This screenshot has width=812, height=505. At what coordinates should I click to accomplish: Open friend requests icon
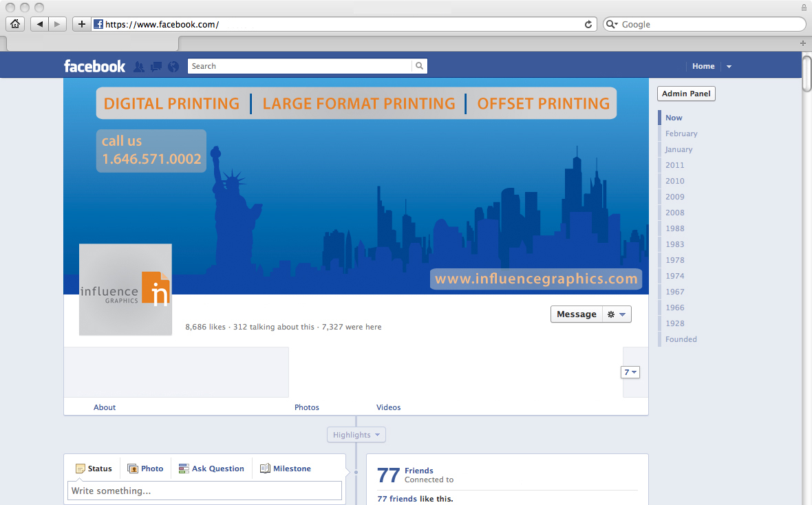point(139,66)
